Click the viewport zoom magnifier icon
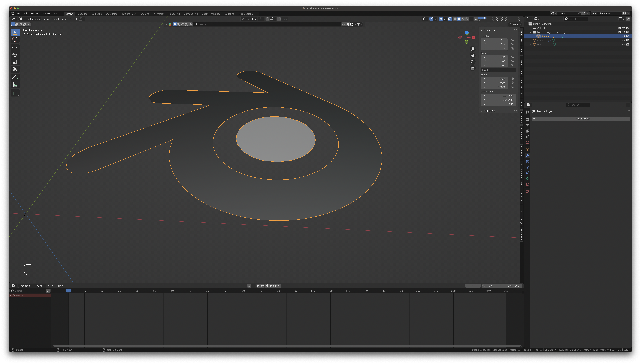Viewport: 641px width, 364px height. coord(473,49)
